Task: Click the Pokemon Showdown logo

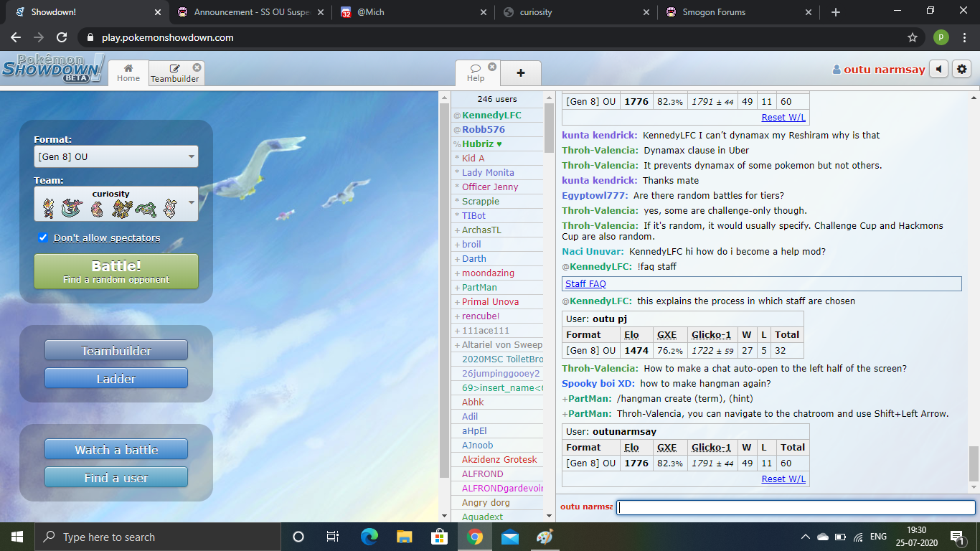Action: [x=52, y=68]
